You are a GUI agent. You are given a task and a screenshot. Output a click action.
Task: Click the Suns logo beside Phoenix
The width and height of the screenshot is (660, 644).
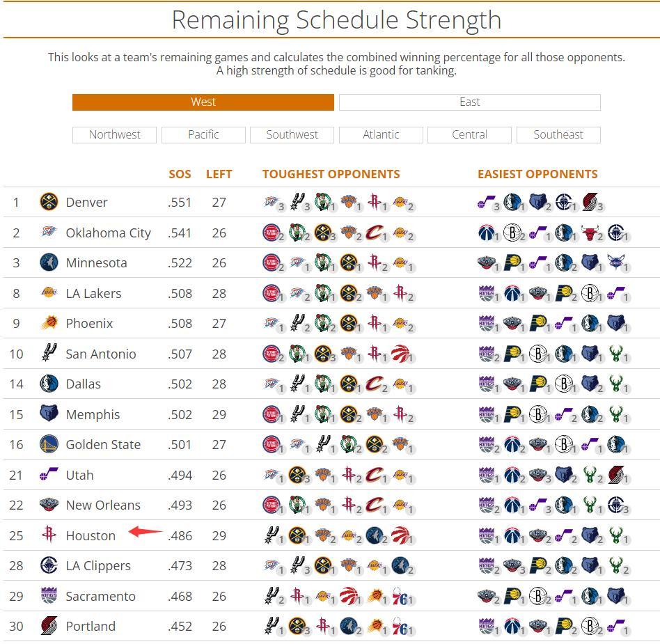pos(49,324)
